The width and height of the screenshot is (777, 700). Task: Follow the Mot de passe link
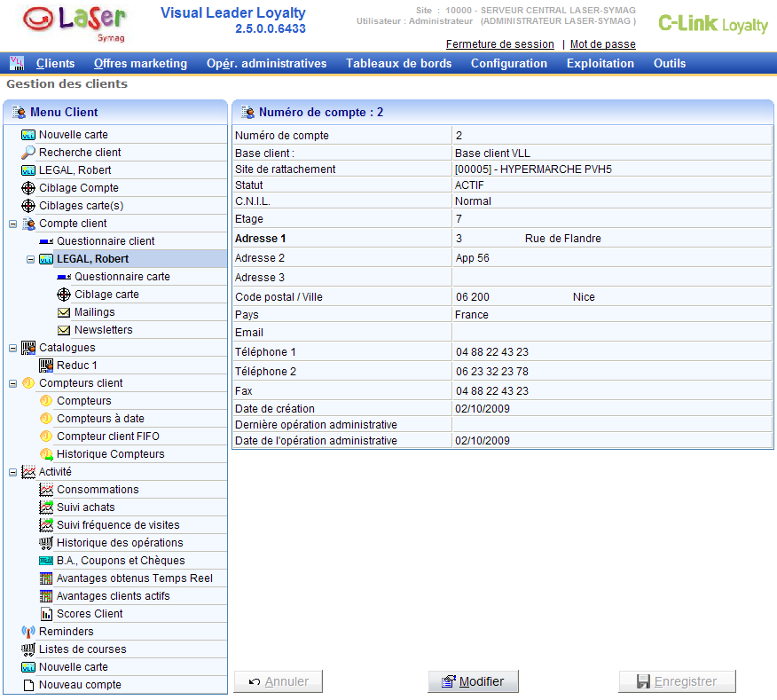[x=602, y=44]
